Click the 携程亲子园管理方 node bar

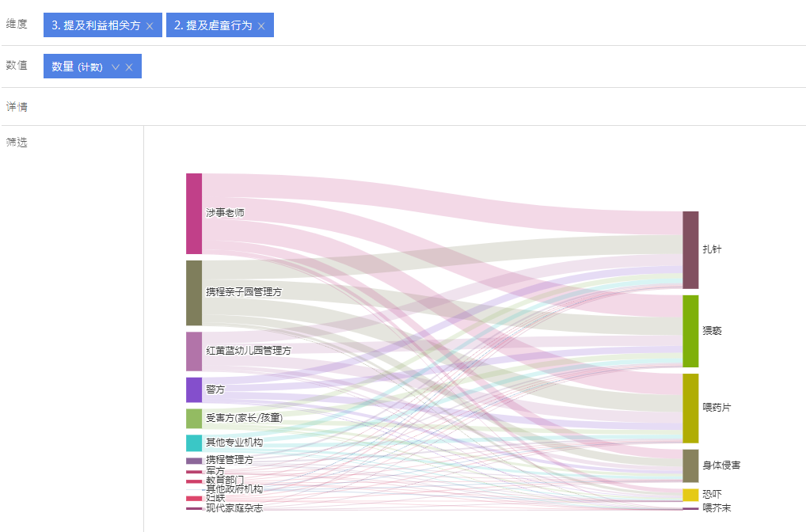click(x=194, y=293)
